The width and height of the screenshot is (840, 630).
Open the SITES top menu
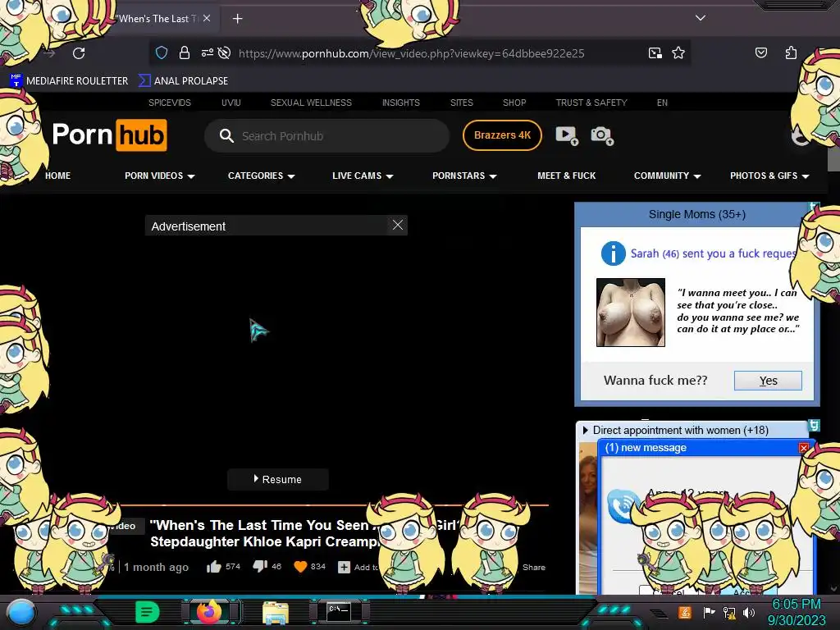click(x=461, y=103)
